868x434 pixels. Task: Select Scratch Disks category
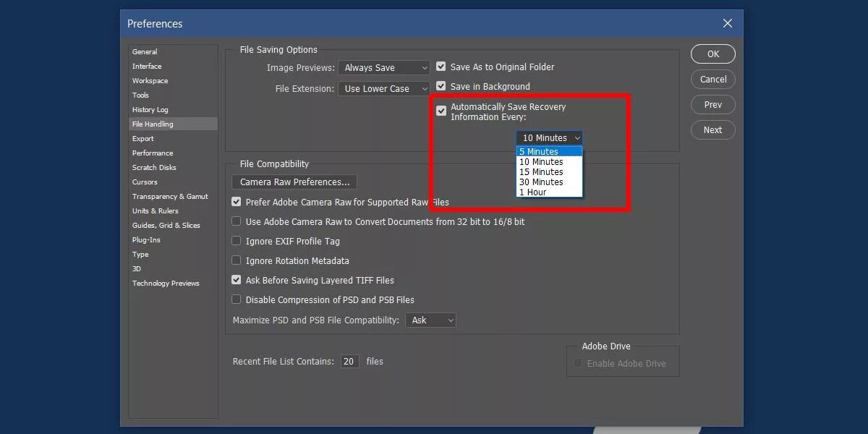(x=173, y=168)
